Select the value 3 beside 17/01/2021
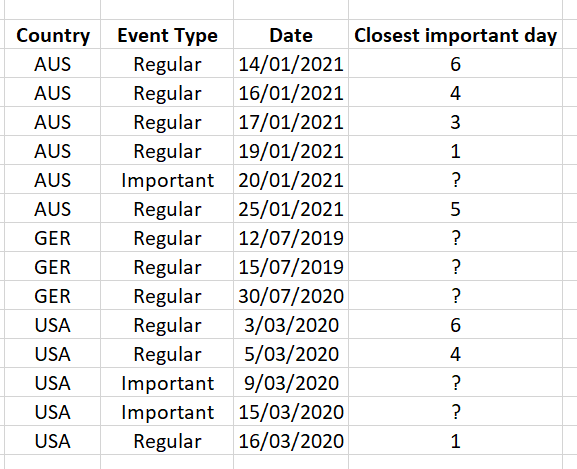The height and width of the screenshot is (469, 577). 455,122
